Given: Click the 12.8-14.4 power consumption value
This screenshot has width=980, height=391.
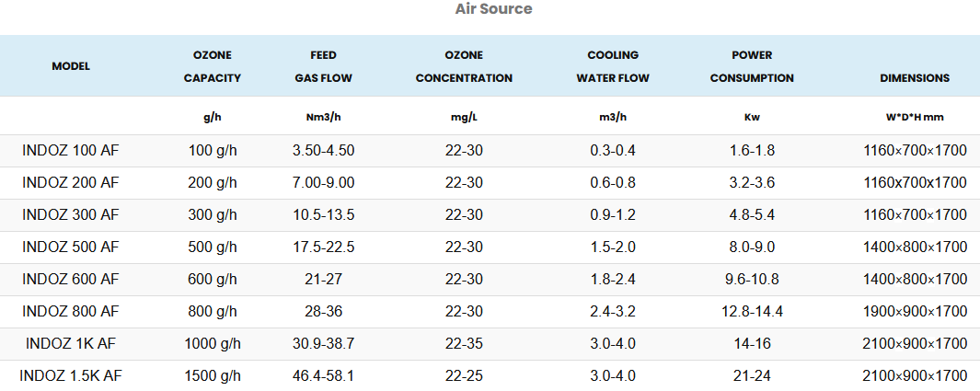Looking at the screenshot, I should click(x=752, y=311).
